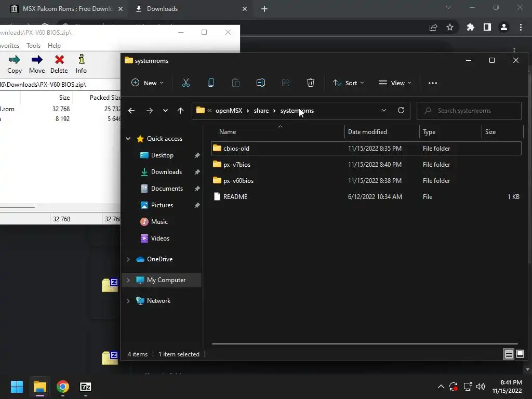Click the Rename icon in Explorer toolbar

(261, 83)
